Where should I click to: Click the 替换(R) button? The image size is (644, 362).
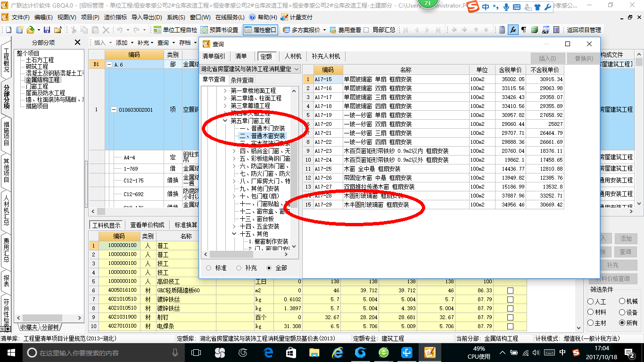pos(584,58)
